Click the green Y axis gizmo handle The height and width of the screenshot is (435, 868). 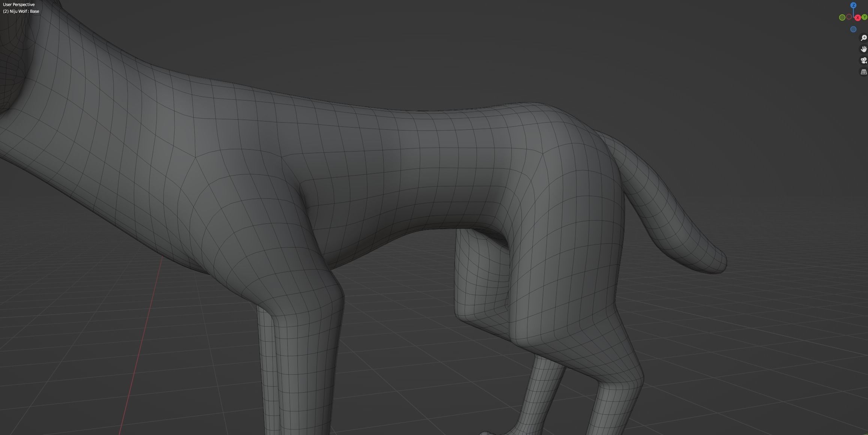(865, 17)
